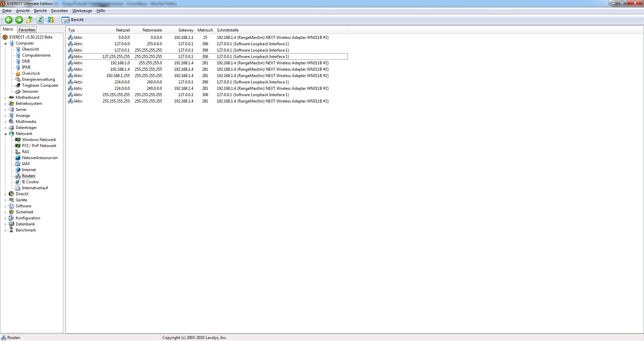Open the user manager people toolbar icon
Image resolution: width=644 pixels, height=341 pixels.
[51, 20]
